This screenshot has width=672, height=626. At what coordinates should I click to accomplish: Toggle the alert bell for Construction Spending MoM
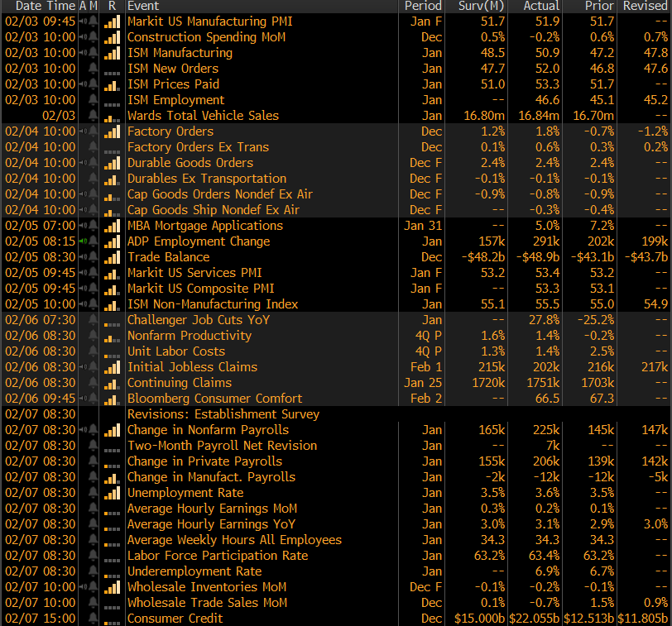coord(94,37)
